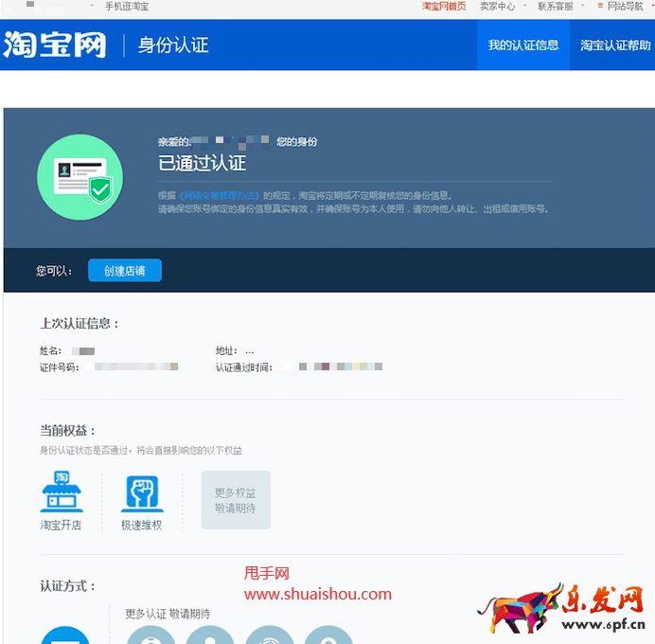The height and width of the screenshot is (644, 655).
Task: Click the Taobao logo in header
Action: tap(55, 45)
